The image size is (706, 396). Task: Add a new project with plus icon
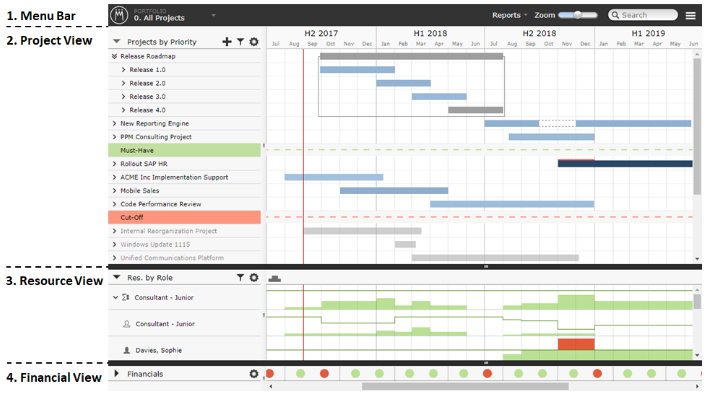227,42
